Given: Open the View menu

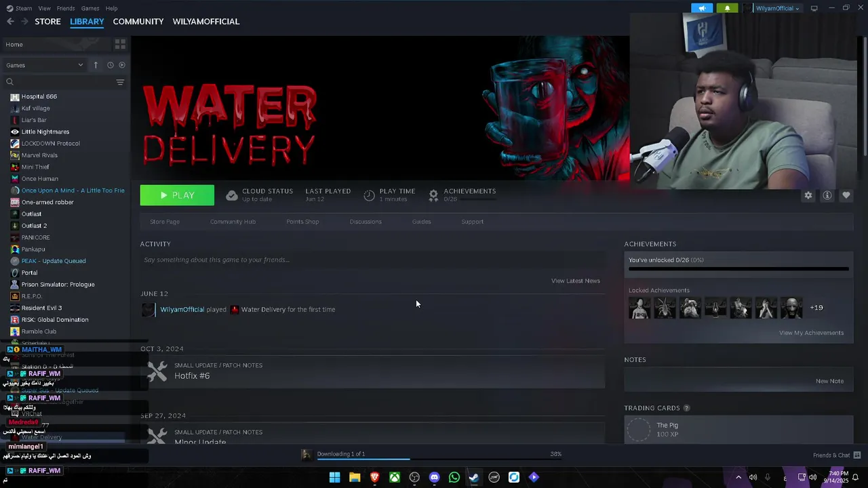Looking at the screenshot, I should click(x=45, y=8).
